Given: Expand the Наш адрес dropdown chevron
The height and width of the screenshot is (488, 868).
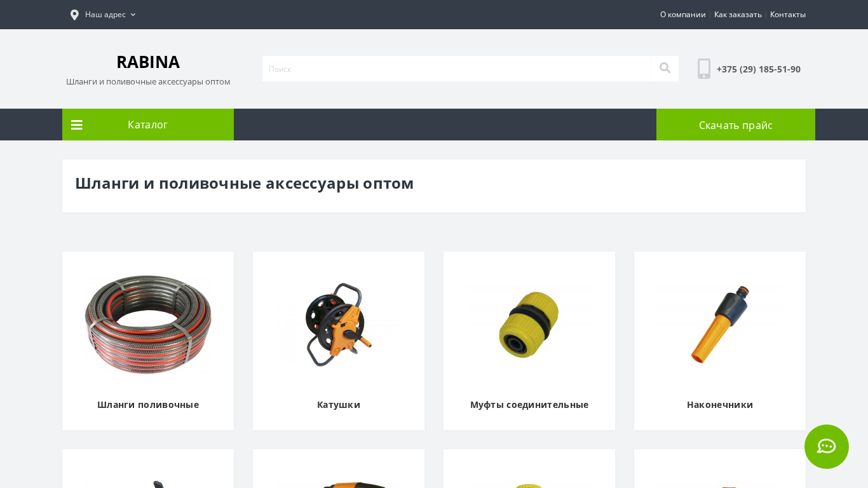Looking at the screenshot, I should tap(133, 15).
